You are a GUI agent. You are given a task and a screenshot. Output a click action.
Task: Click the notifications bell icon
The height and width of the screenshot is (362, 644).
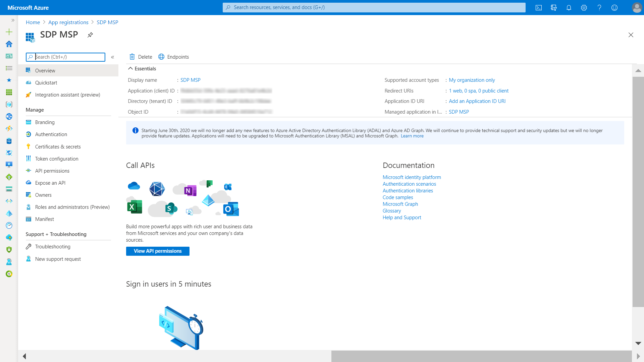(x=569, y=8)
